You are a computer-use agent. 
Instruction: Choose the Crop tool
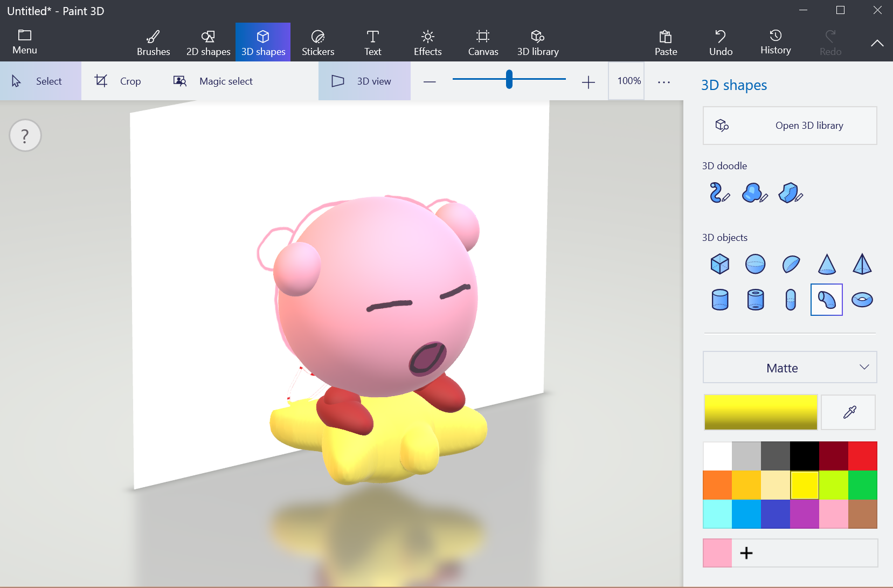[117, 81]
